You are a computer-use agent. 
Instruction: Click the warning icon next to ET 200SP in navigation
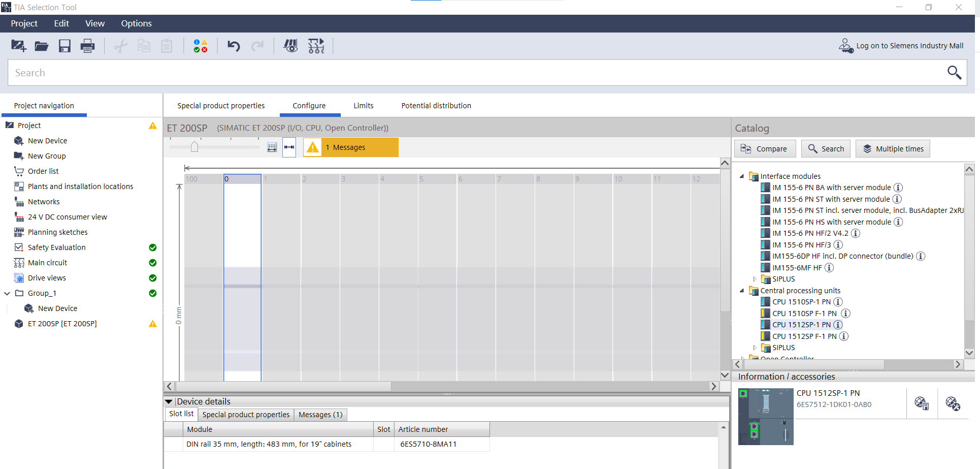point(152,324)
